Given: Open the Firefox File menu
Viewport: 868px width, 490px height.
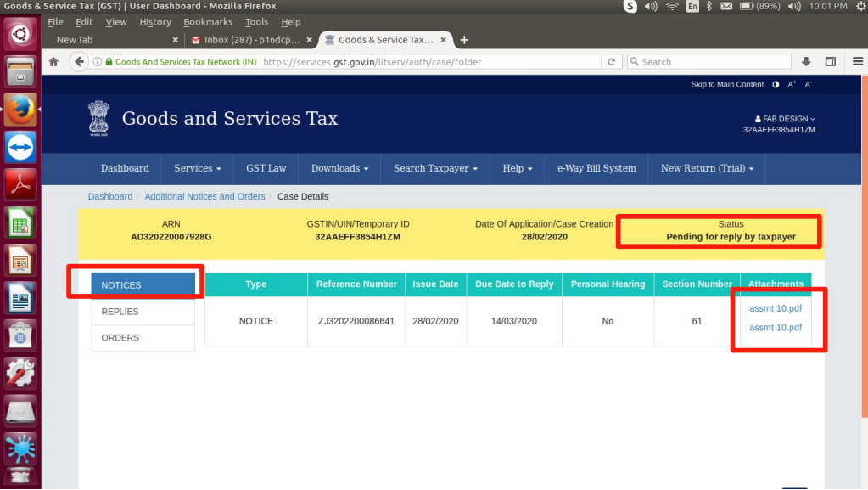Looking at the screenshot, I should pos(55,22).
